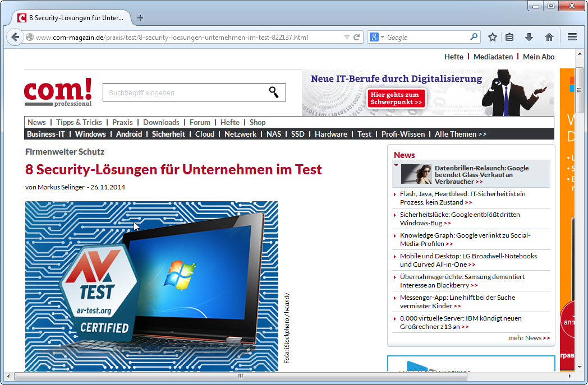Open the Tipps & Tricks section
The height and width of the screenshot is (385, 588).
click(x=79, y=122)
